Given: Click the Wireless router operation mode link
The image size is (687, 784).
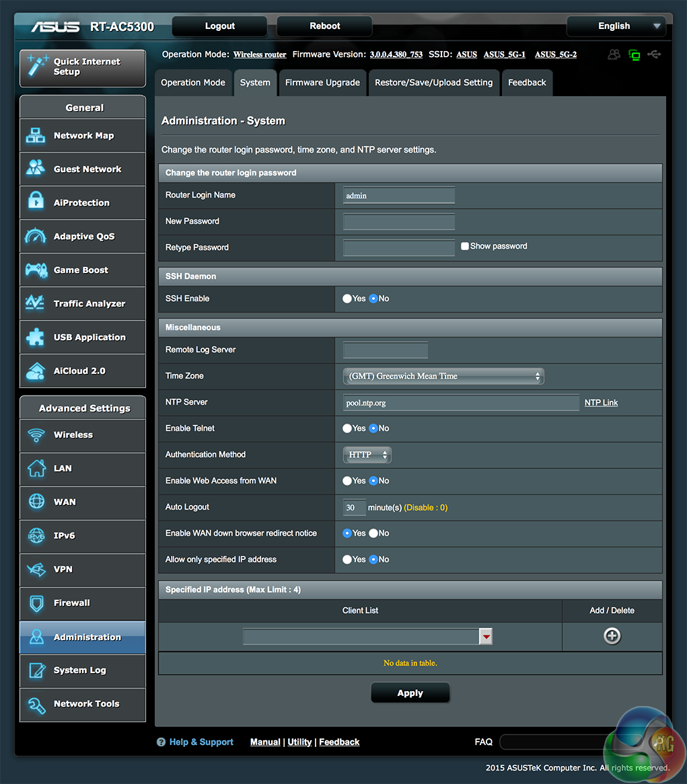Looking at the screenshot, I should click(260, 54).
